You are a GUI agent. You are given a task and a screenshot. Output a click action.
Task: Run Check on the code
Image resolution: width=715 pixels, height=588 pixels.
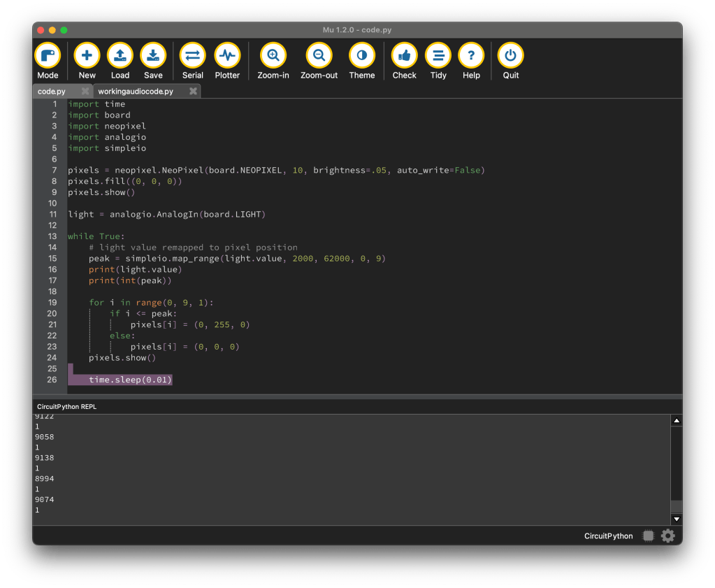404,56
